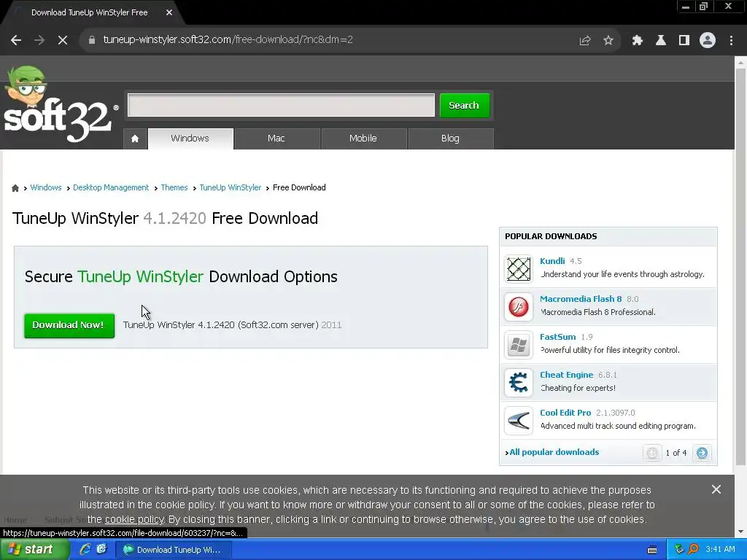Click the disabled forward arrow button
This screenshot has width=747, height=560.
pos(39,40)
